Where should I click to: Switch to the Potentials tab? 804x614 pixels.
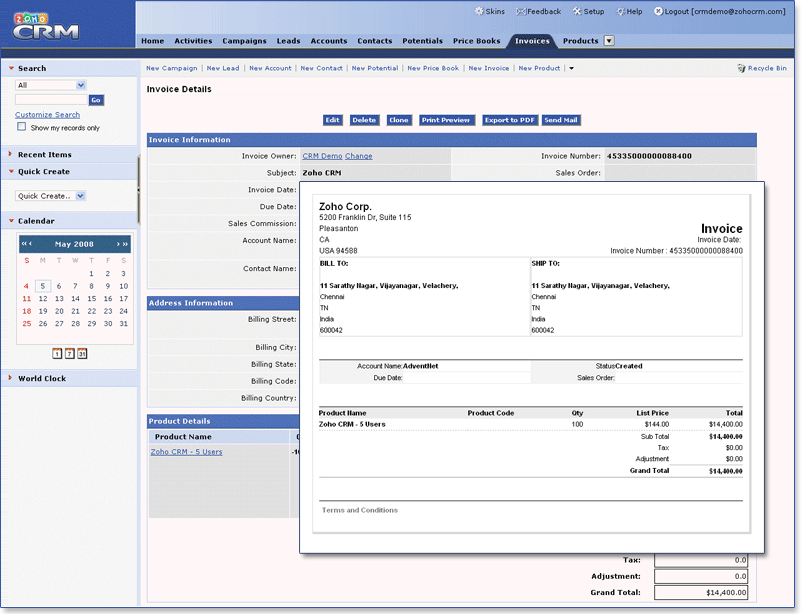[422, 41]
